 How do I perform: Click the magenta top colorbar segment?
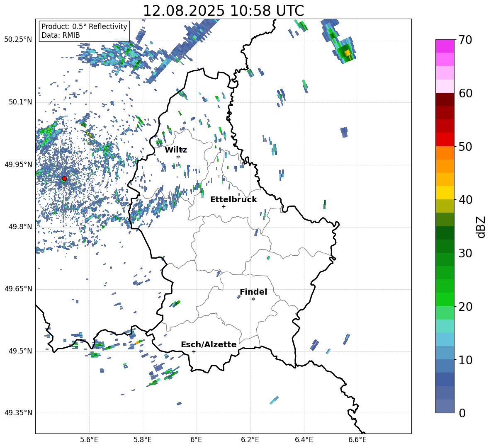tap(445, 46)
